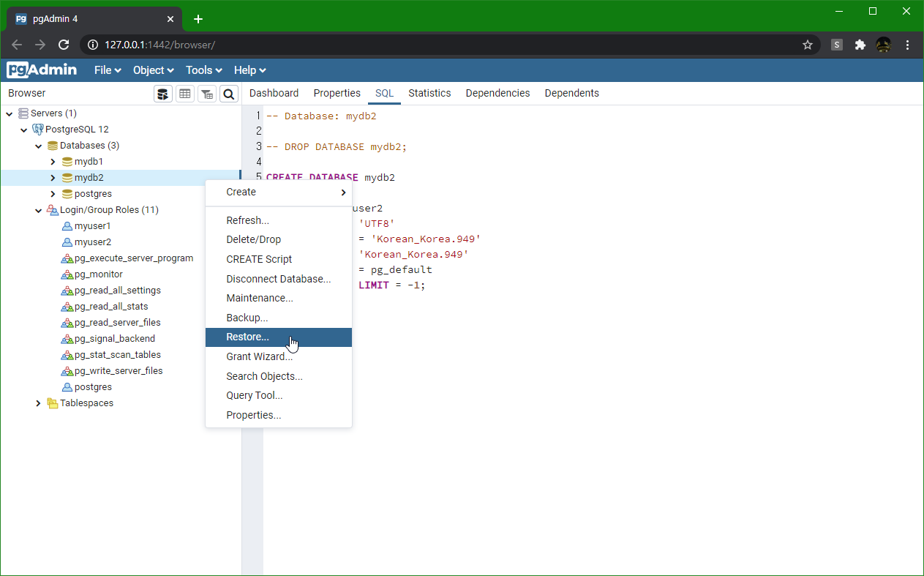This screenshot has width=924, height=576.
Task: Open Properties... from the context menu
Action: click(279, 415)
